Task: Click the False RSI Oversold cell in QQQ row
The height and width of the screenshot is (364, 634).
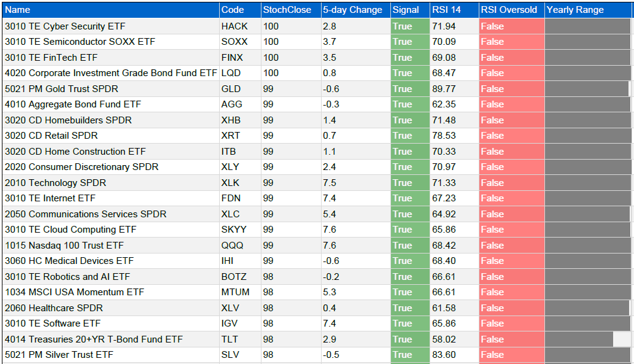Action: point(511,246)
